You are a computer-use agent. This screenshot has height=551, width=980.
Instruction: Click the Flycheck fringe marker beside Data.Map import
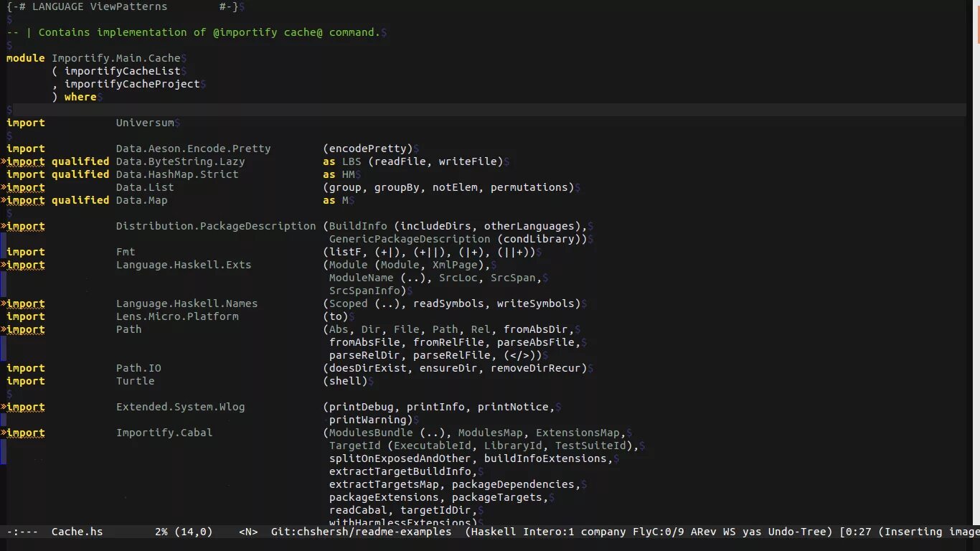point(3,200)
